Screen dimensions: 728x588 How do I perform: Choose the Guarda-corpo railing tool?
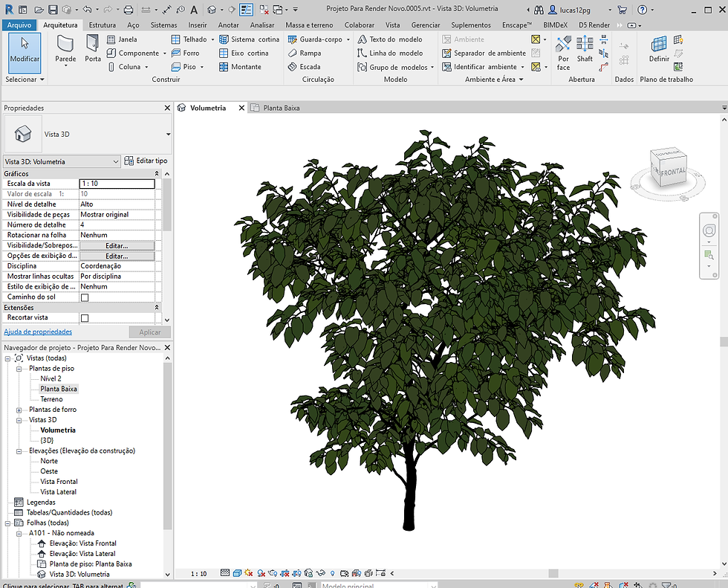[315, 39]
